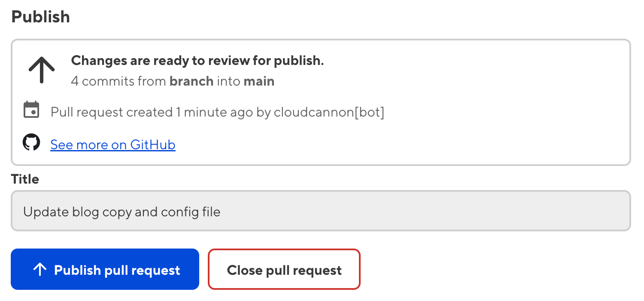Click the arrow icon inside Publish button
Image resolution: width=644 pixels, height=301 pixels.
[39, 270]
